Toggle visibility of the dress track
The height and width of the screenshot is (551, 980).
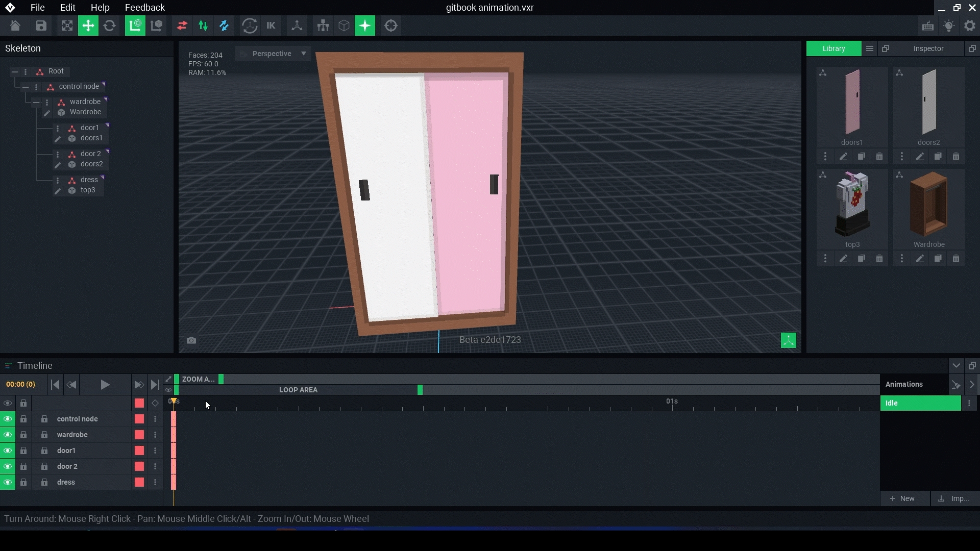(8, 482)
